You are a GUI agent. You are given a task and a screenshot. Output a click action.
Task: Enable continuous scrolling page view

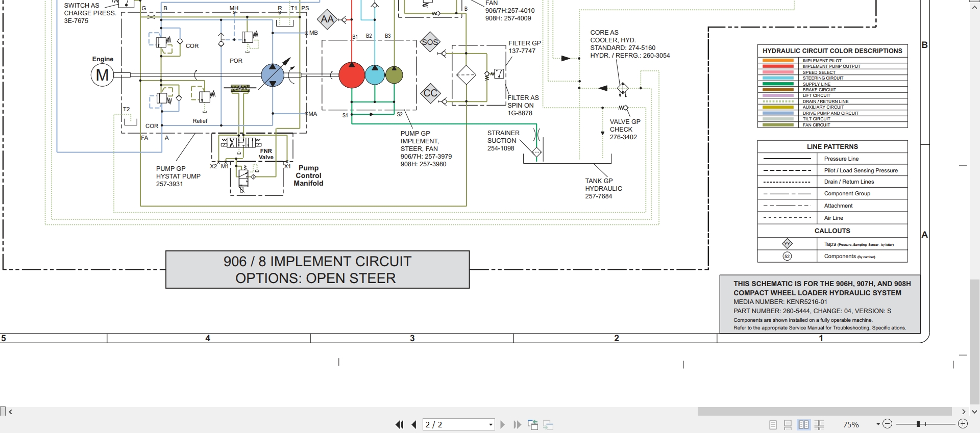coord(788,424)
